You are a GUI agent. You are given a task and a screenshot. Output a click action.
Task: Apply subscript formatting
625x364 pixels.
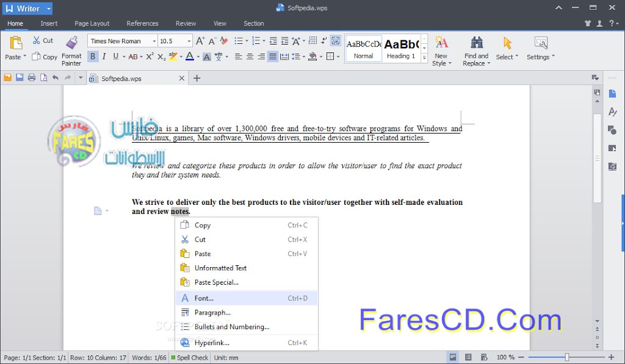(x=161, y=57)
